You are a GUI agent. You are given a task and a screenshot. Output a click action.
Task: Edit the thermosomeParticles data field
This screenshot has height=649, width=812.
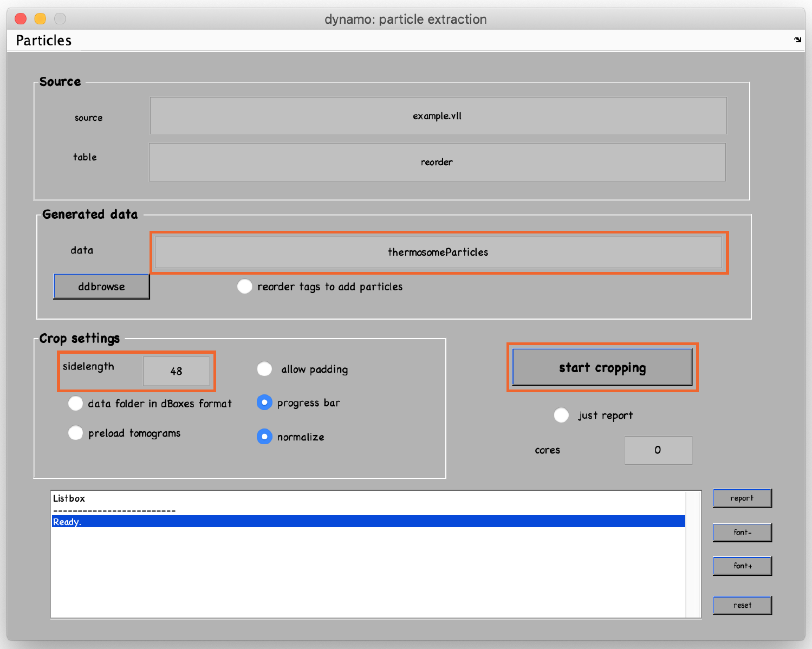click(x=438, y=252)
